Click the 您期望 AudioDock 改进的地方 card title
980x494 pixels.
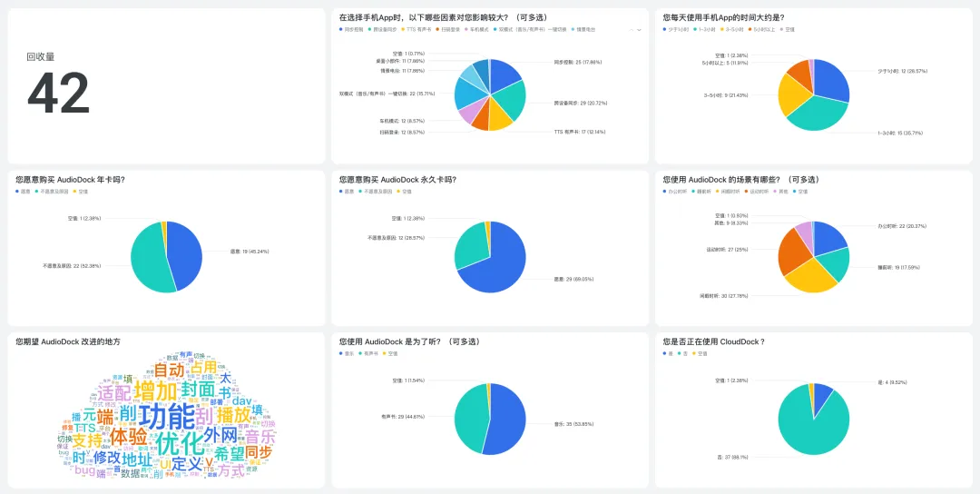pos(67,342)
